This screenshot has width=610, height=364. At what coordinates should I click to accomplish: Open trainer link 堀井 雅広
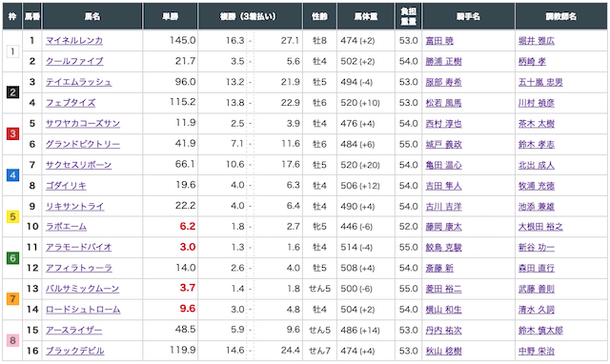click(x=537, y=41)
